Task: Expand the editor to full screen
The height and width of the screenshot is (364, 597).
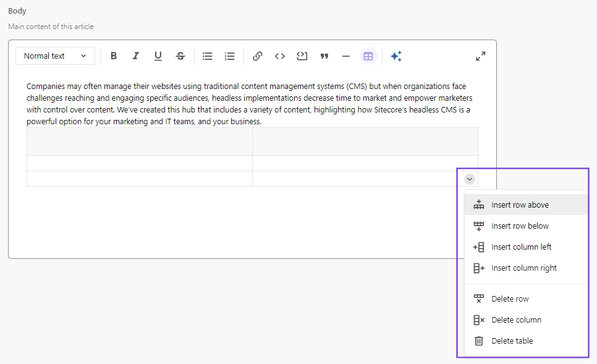Action: pos(480,56)
